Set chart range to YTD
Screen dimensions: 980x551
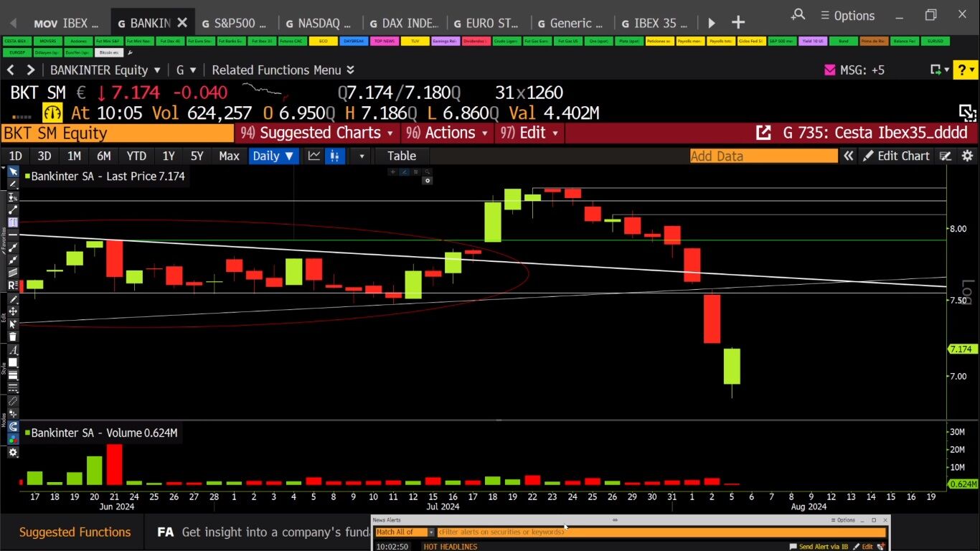point(136,156)
